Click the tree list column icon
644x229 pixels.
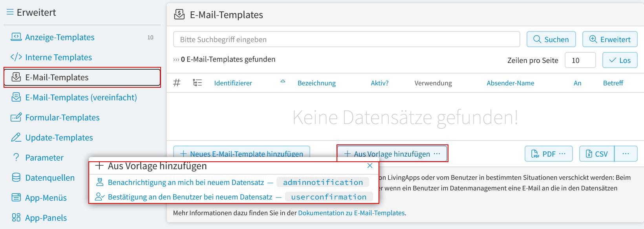tap(198, 83)
